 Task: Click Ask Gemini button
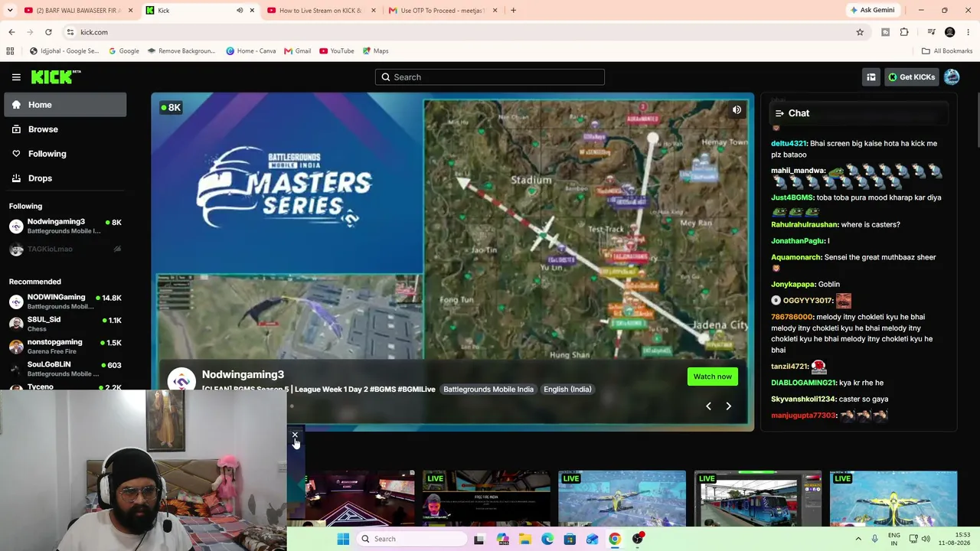coord(872,10)
